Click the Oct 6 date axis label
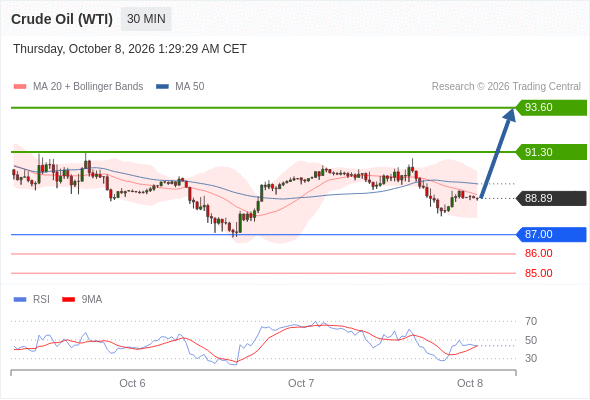590x400 pixels. coord(132,383)
